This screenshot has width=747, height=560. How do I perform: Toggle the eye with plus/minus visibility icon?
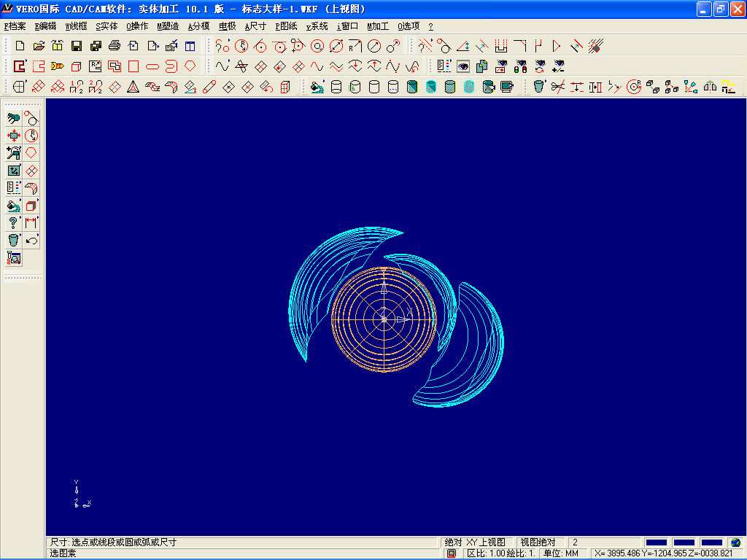click(558, 66)
